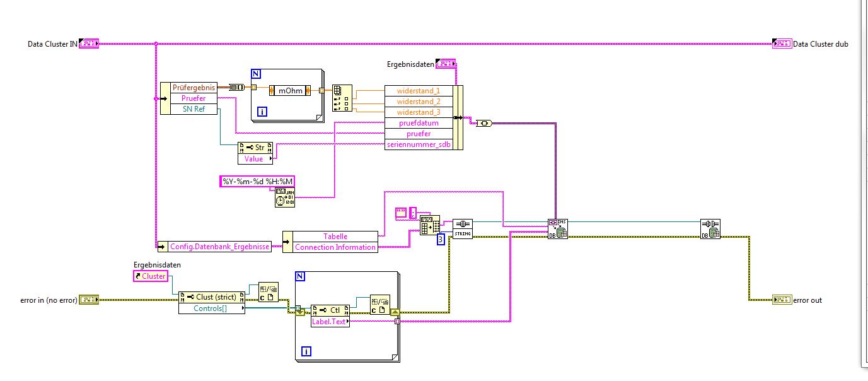Select the SN Ref unbundle element
Screen dimensions: 868x381
[194, 109]
